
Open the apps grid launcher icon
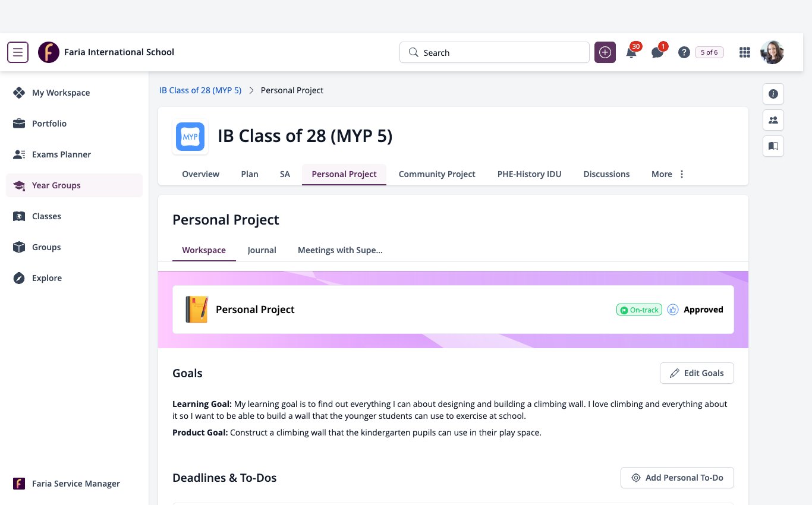coord(745,52)
